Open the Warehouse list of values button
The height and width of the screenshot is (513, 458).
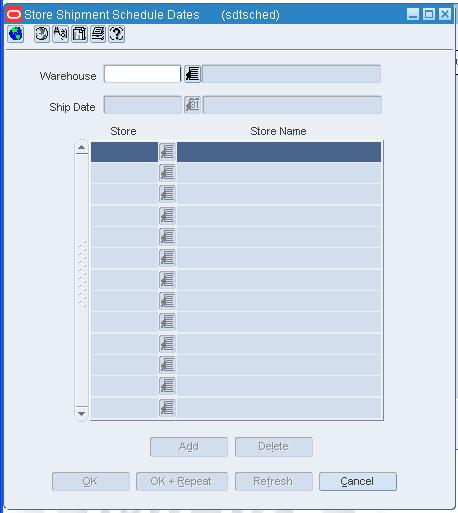pos(192,74)
